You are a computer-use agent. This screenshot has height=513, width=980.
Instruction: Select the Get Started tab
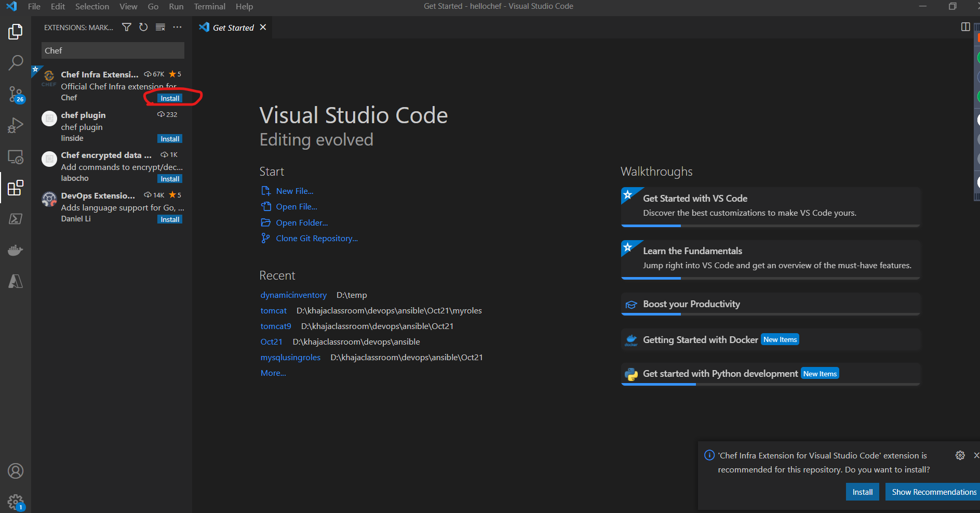click(233, 28)
